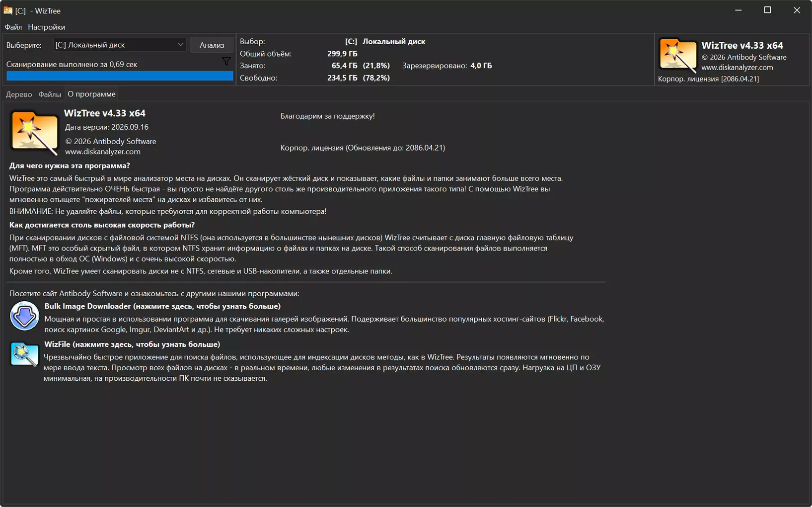This screenshot has width=812, height=507.
Task: Click heading Как достигается столь высокая скорость работы?
Action: click(x=102, y=225)
